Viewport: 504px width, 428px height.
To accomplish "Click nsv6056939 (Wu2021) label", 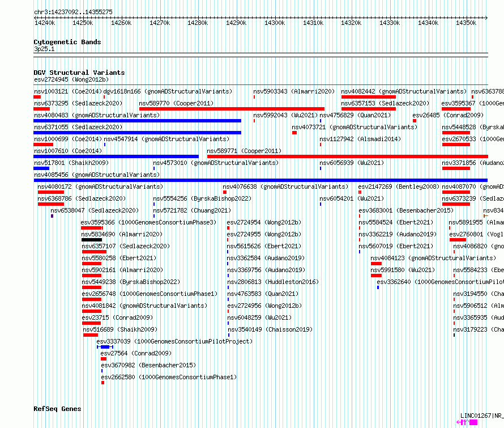I will [352, 163].
